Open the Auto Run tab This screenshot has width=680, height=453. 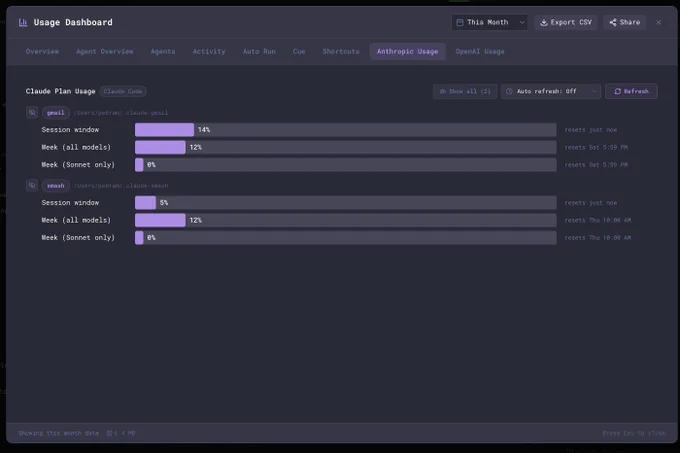[259, 51]
